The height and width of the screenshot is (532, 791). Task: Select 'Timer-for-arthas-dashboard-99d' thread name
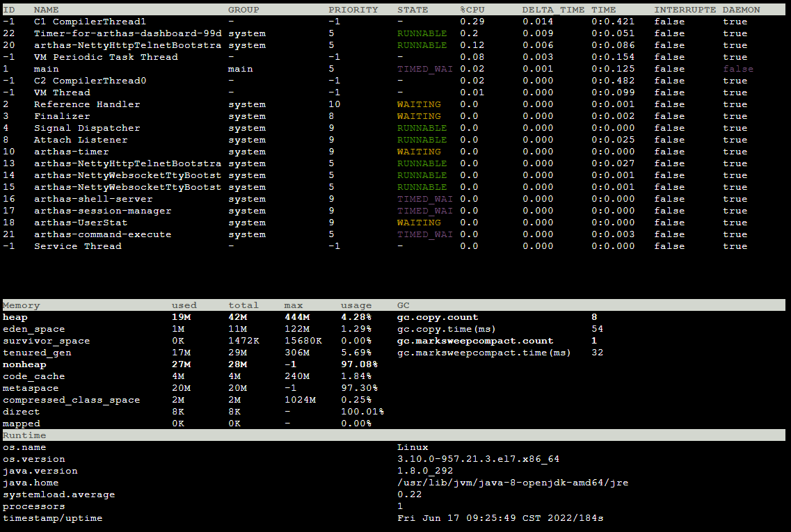127,33
